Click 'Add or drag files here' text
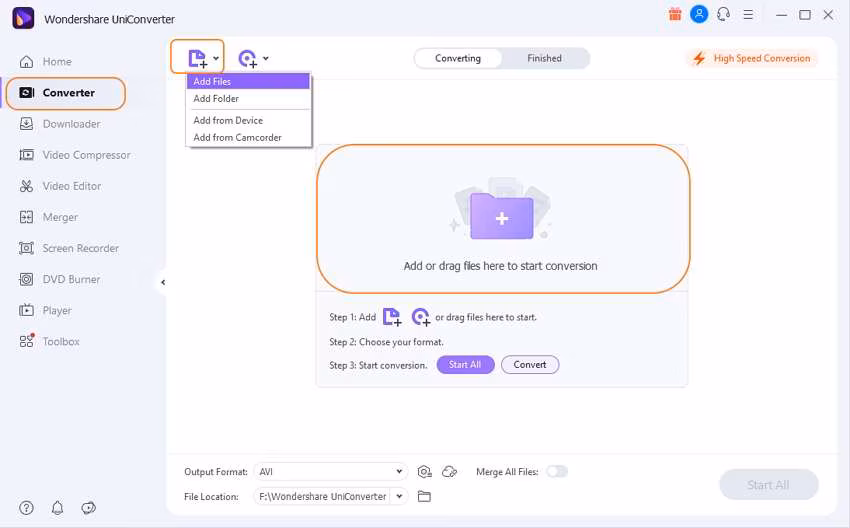The image size is (850, 528). 500,266
